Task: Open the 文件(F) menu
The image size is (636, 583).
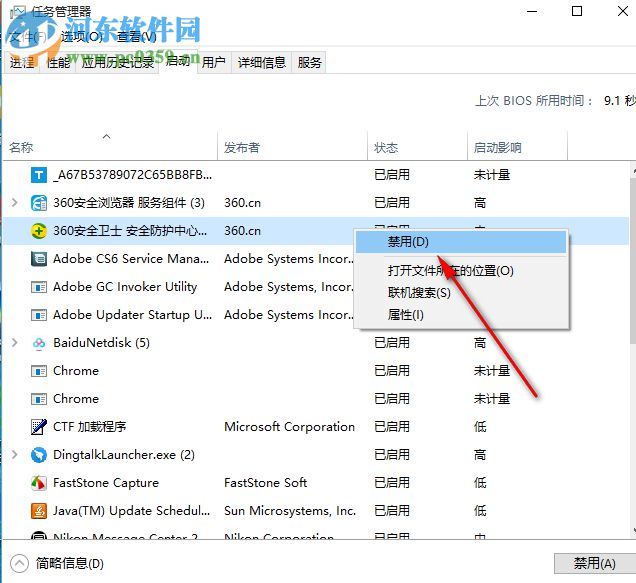Action: (28, 37)
